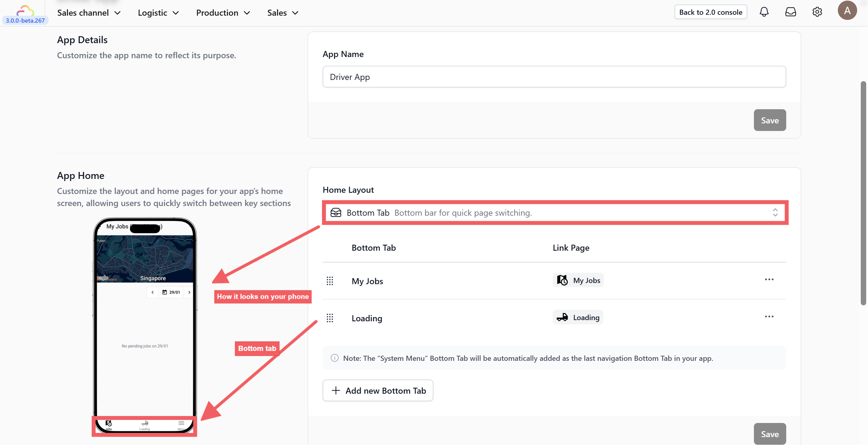
Task: Open the settings gear icon
Action: click(817, 12)
